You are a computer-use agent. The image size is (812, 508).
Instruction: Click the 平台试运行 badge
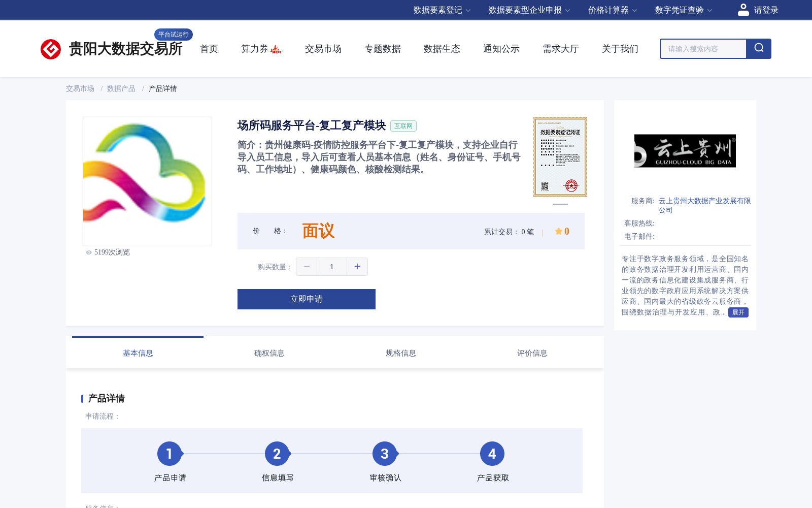pos(174,35)
